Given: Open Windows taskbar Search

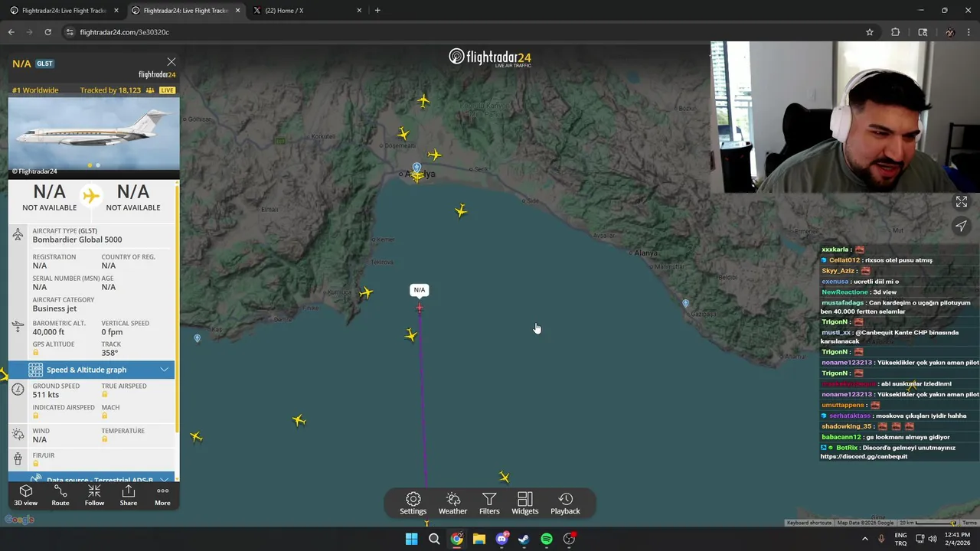Looking at the screenshot, I should [x=434, y=539].
